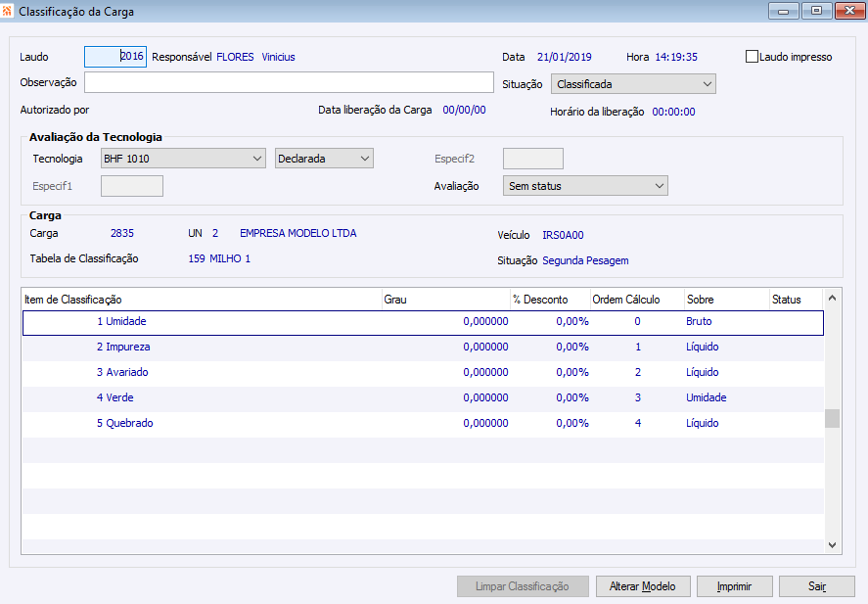Select the Umidade classification row
This screenshot has width=868, height=604.
pyautogui.click(x=126, y=322)
